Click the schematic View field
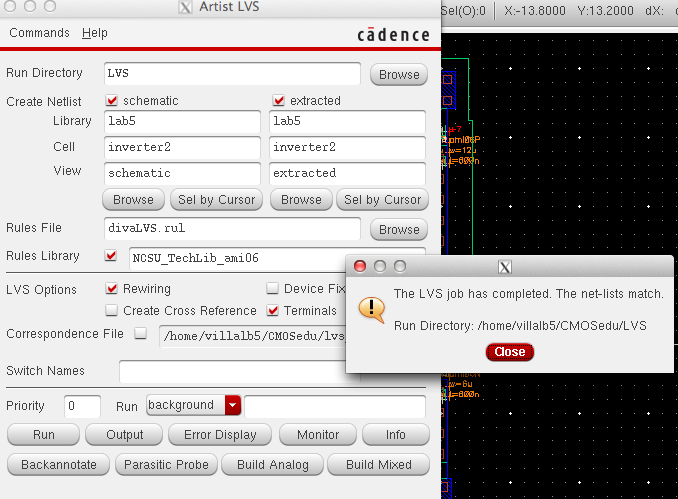Image resolution: width=678 pixels, height=499 pixels. [182, 173]
